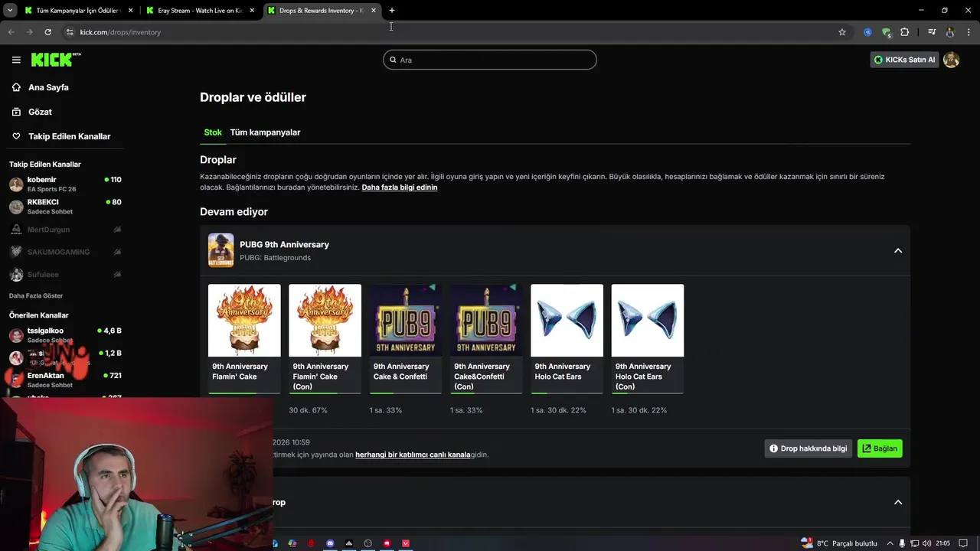Click the address bar URL kick.com/drops/inventory
Screen dimensions: 980x551
click(120, 32)
